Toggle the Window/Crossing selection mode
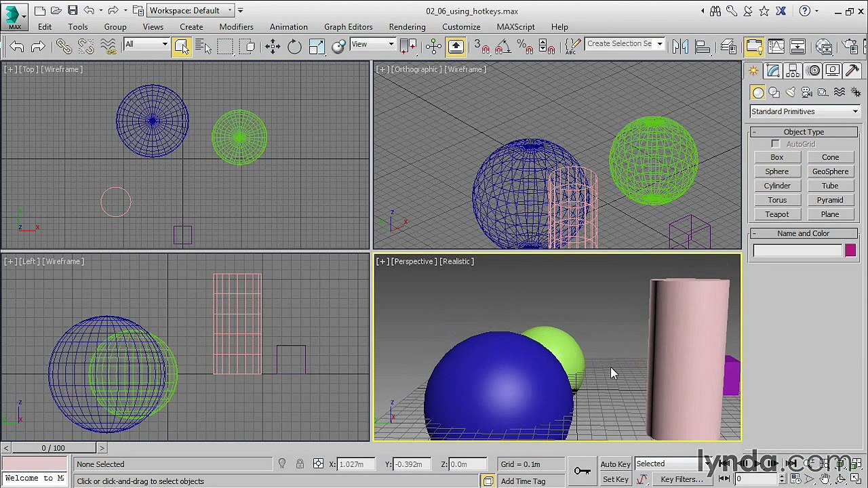 click(x=247, y=46)
